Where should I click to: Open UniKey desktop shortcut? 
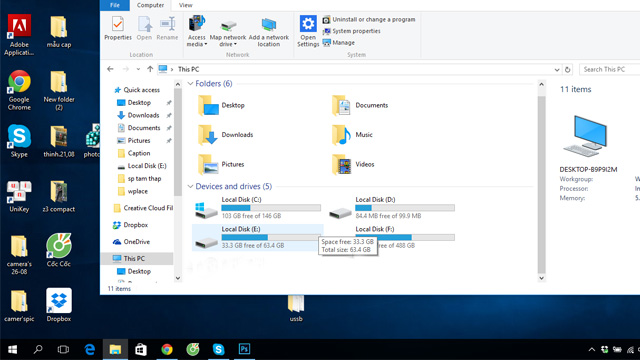click(19, 197)
